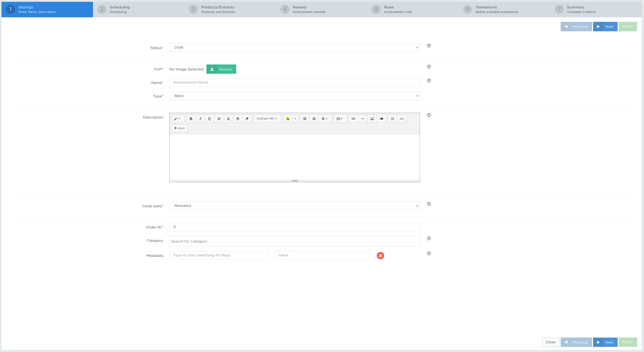Click the metadata Keys search field
The width and height of the screenshot is (644, 352).
click(219, 255)
